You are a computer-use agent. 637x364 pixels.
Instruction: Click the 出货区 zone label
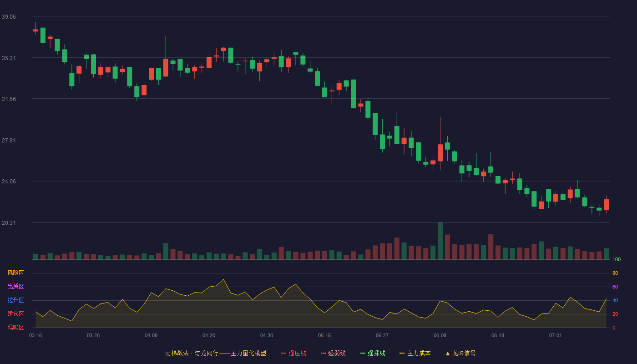click(15, 287)
